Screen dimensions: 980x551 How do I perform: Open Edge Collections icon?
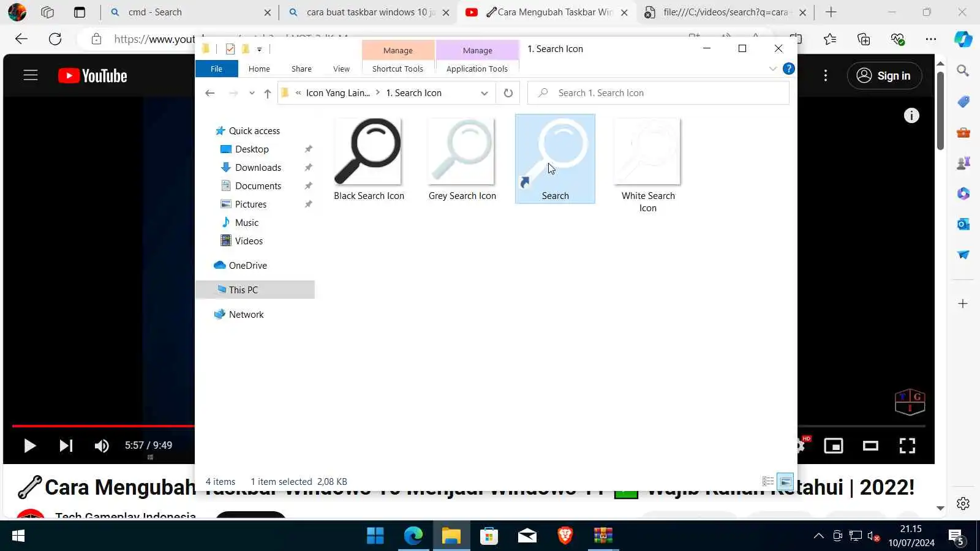point(864,39)
